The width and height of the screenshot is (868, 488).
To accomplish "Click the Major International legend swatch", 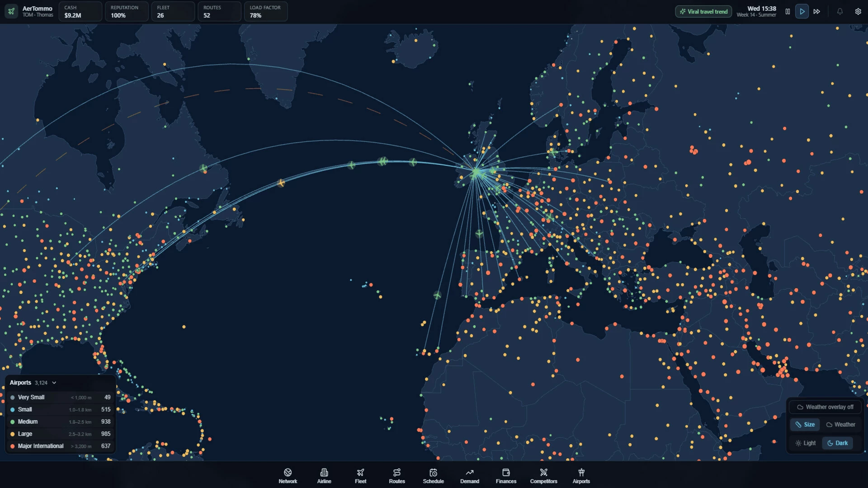I will pyautogui.click(x=13, y=446).
